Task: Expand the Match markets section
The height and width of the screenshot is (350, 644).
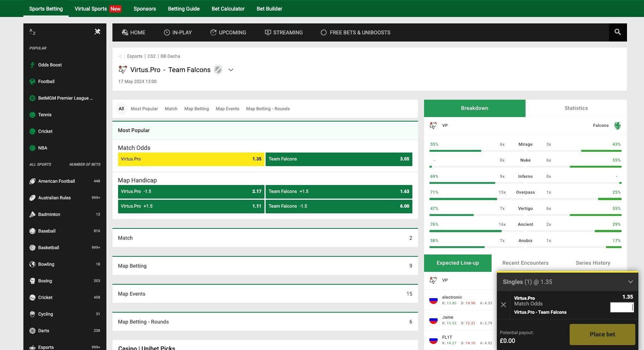Action: pos(265,238)
